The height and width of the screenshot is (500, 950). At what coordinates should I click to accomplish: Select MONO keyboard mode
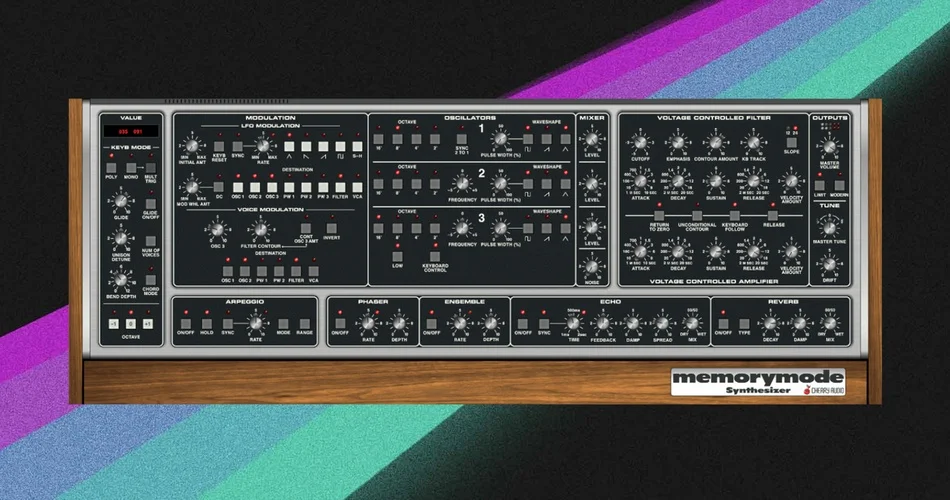(x=131, y=167)
